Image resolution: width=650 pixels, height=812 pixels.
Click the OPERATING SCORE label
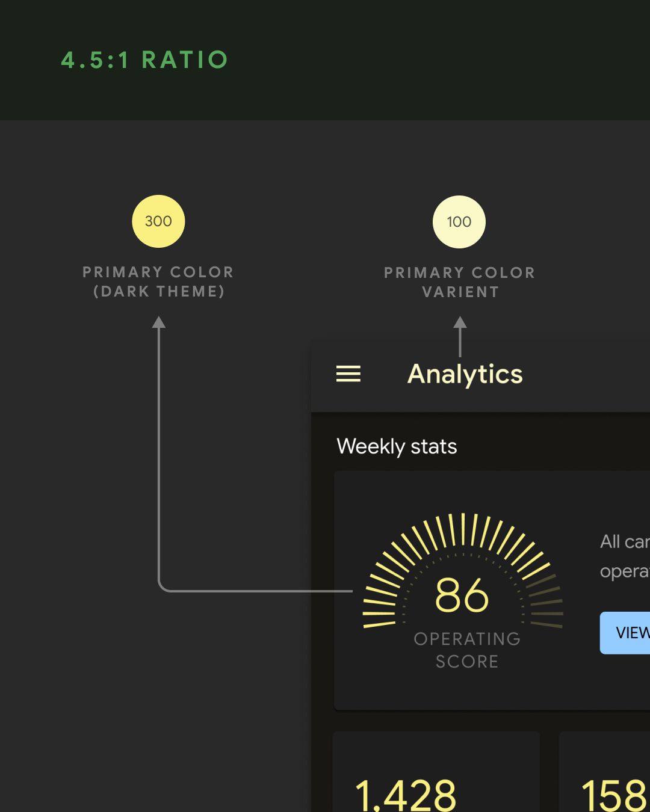tap(467, 650)
